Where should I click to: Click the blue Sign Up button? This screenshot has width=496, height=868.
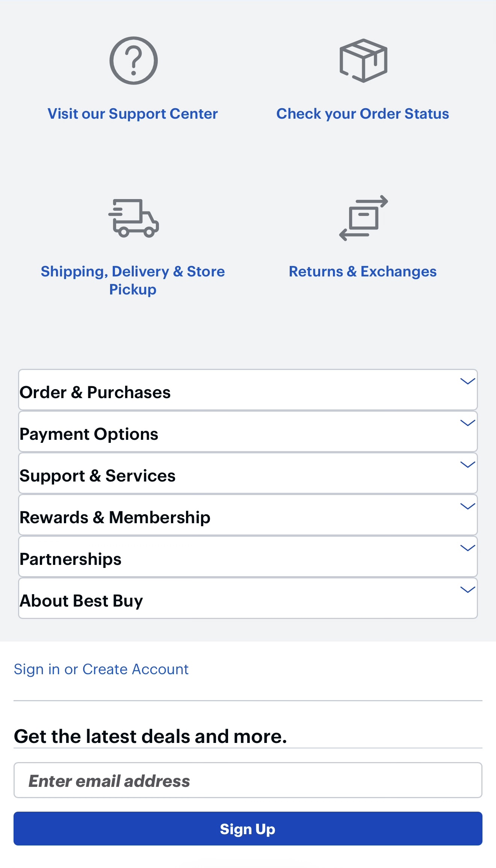[x=248, y=829]
